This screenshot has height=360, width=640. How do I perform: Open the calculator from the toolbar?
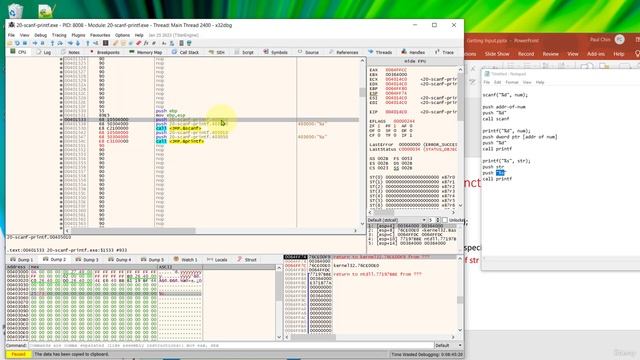pyautogui.click(x=181, y=43)
